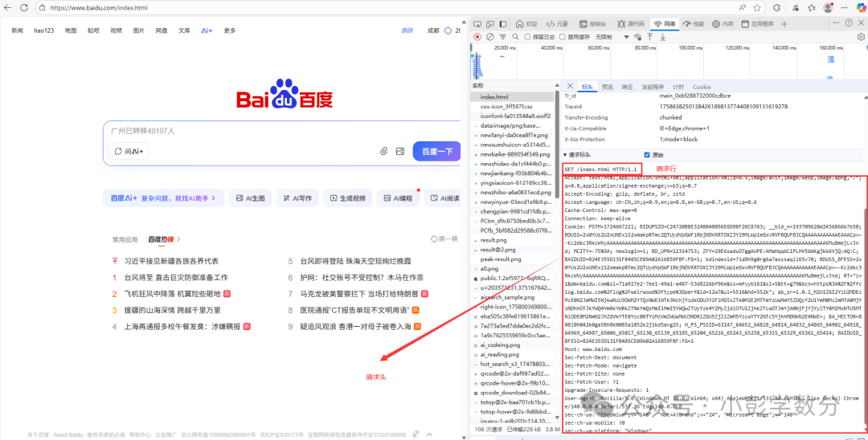
Task: Open network panel settings gear
Action: tap(861, 37)
